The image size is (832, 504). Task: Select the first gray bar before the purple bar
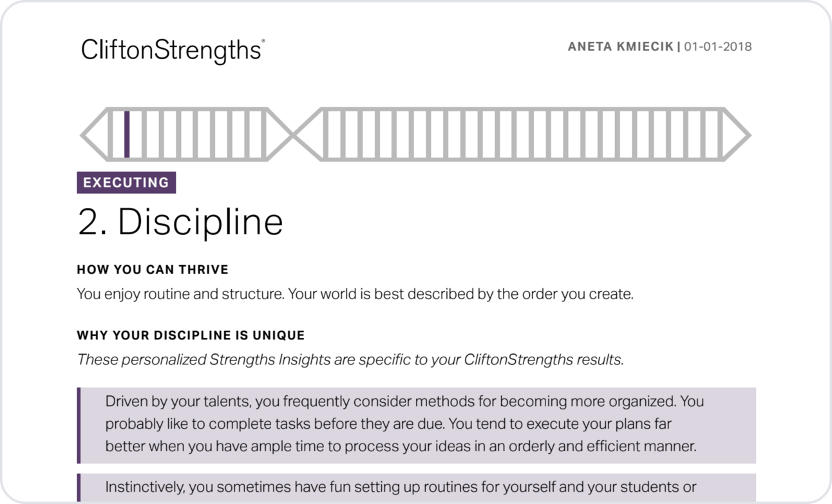tap(110, 135)
